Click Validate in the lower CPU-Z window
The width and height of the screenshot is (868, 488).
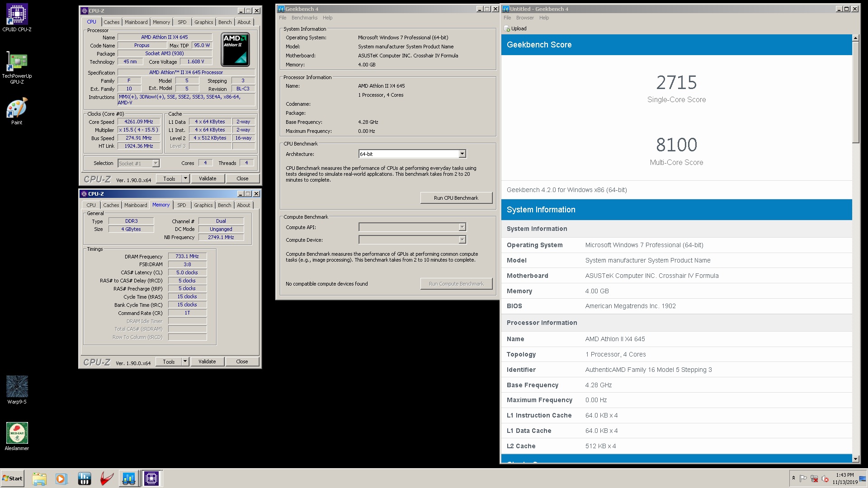tap(207, 362)
